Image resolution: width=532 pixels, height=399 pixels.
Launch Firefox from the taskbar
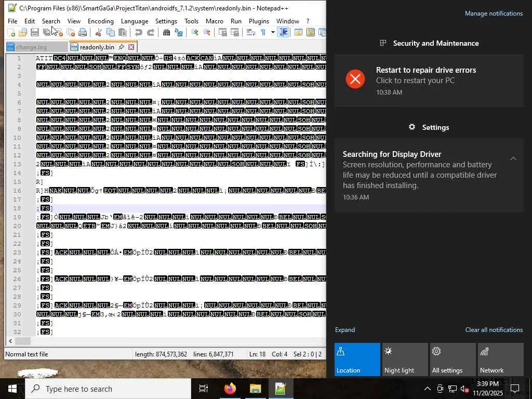[x=230, y=389]
